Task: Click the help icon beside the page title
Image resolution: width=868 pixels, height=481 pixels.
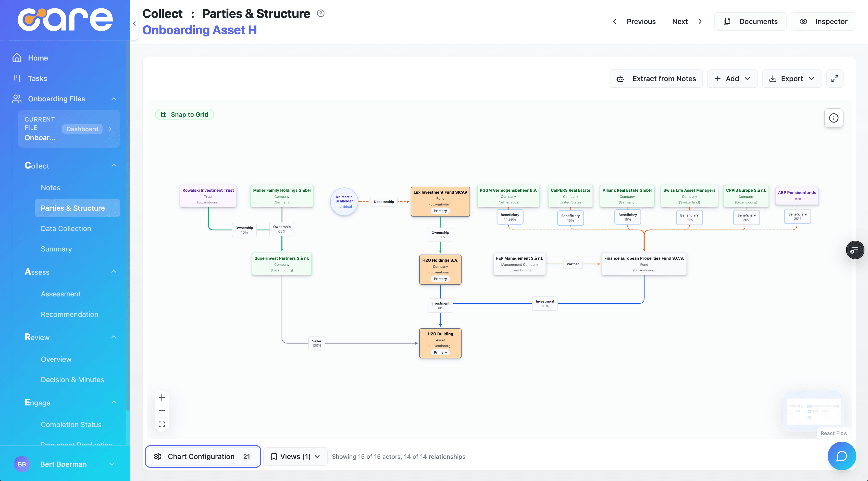Action: point(320,14)
